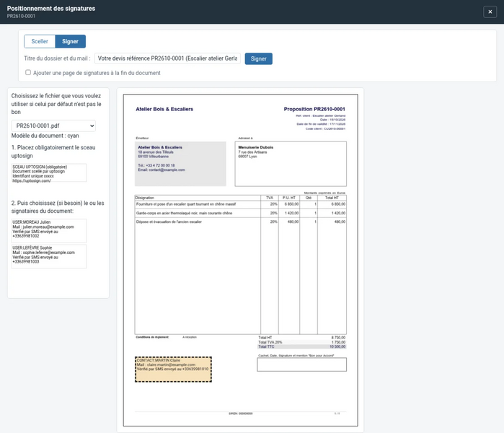Select the Signer mode toggle

pyautogui.click(x=70, y=42)
